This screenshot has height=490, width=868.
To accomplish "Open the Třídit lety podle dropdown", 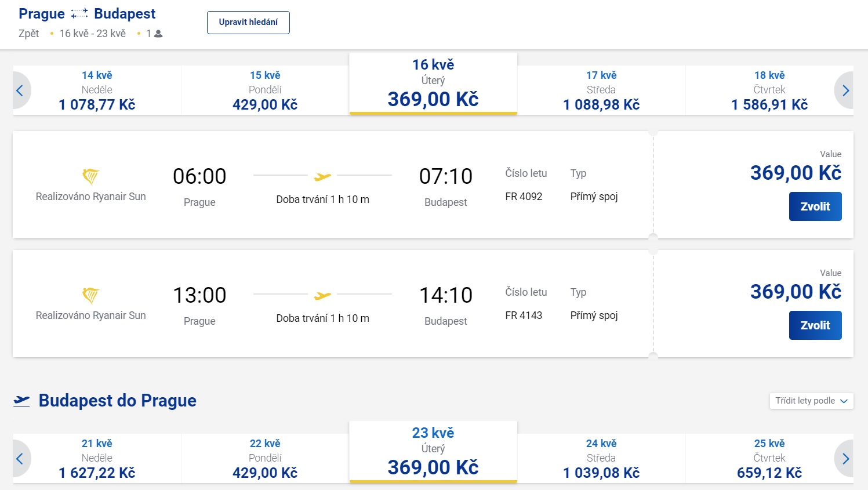I will click(x=811, y=401).
